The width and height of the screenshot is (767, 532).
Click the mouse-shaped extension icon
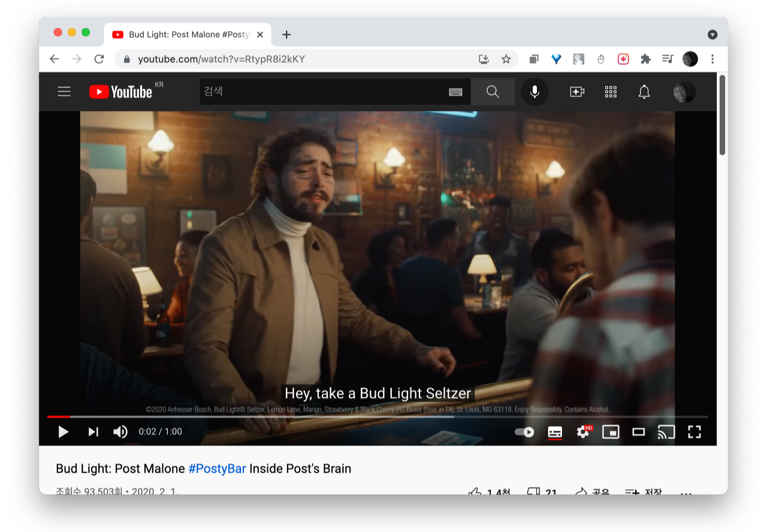[x=601, y=59]
